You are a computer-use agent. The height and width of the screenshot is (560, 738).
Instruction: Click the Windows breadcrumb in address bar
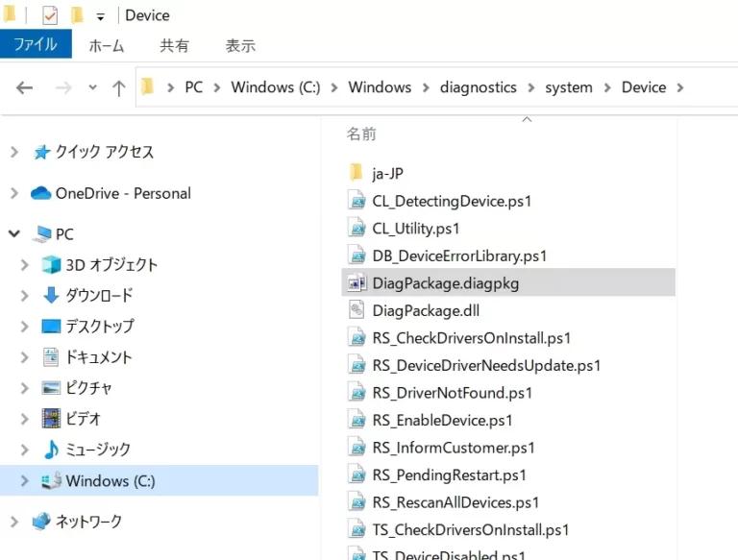pos(379,87)
